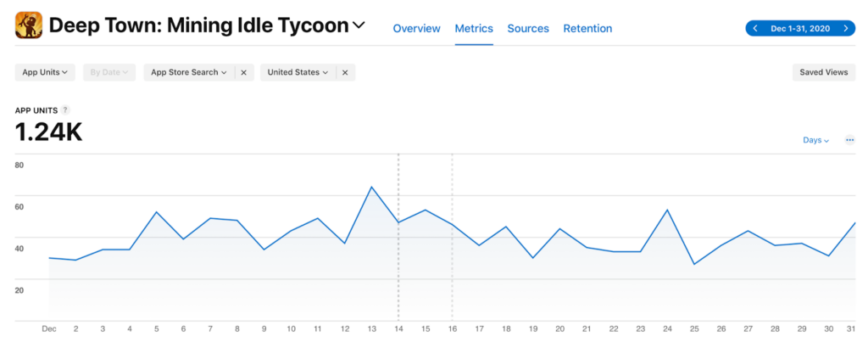Screen dimensions: 868x348
Task: Remove the United States filter
Action: 345,73
